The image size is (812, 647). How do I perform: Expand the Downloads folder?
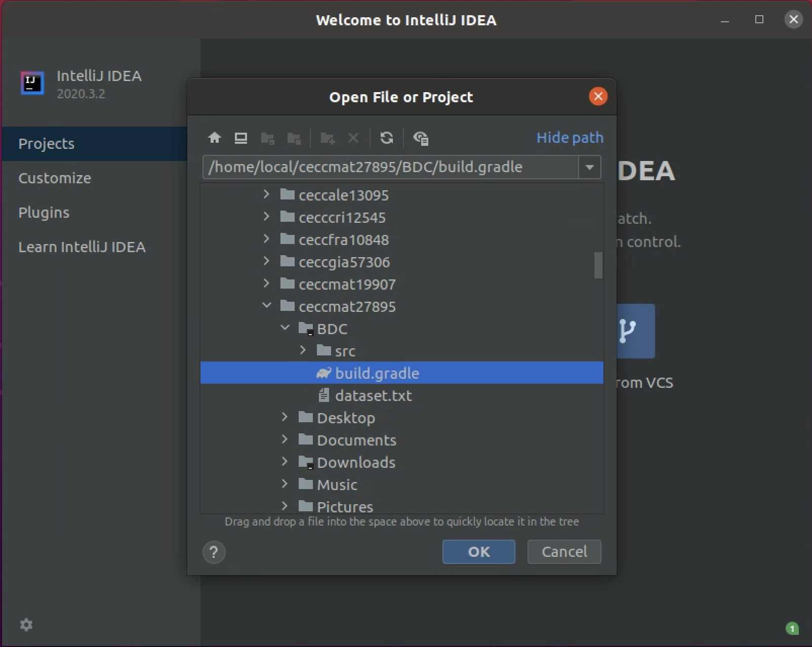285,462
